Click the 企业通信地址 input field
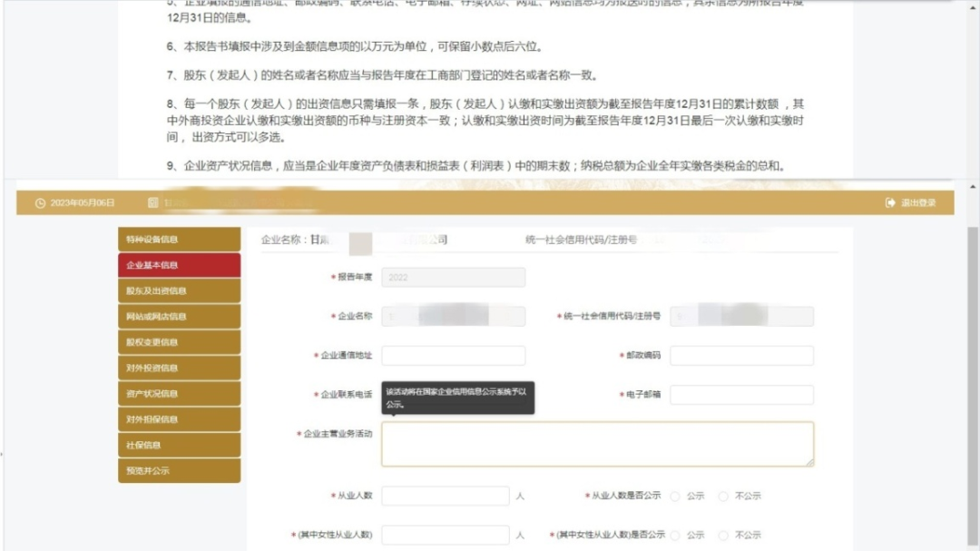980x551 pixels. pos(454,355)
